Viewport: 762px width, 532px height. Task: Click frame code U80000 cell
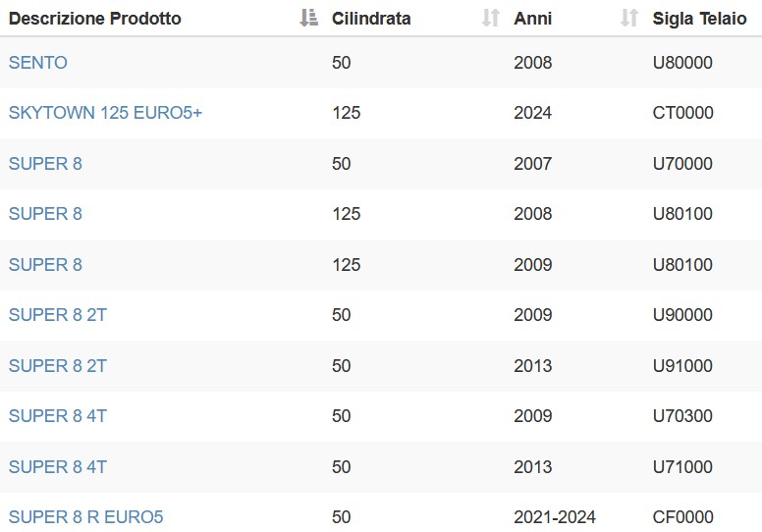click(682, 63)
